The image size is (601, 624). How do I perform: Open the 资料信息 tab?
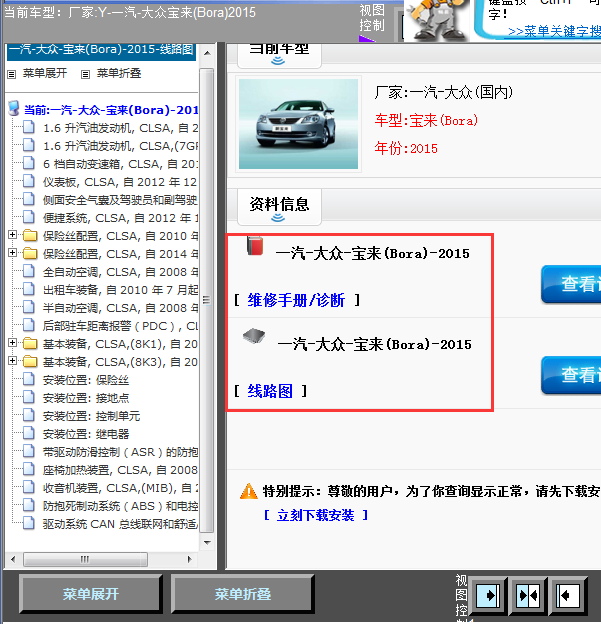coord(279,207)
